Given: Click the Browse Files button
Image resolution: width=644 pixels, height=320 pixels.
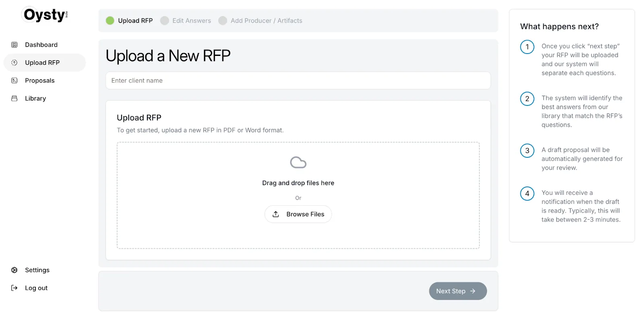Looking at the screenshot, I should pyautogui.click(x=298, y=214).
